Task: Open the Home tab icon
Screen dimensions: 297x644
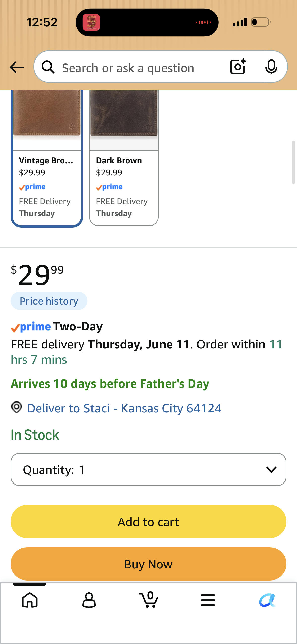Action: [x=30, y=600]
